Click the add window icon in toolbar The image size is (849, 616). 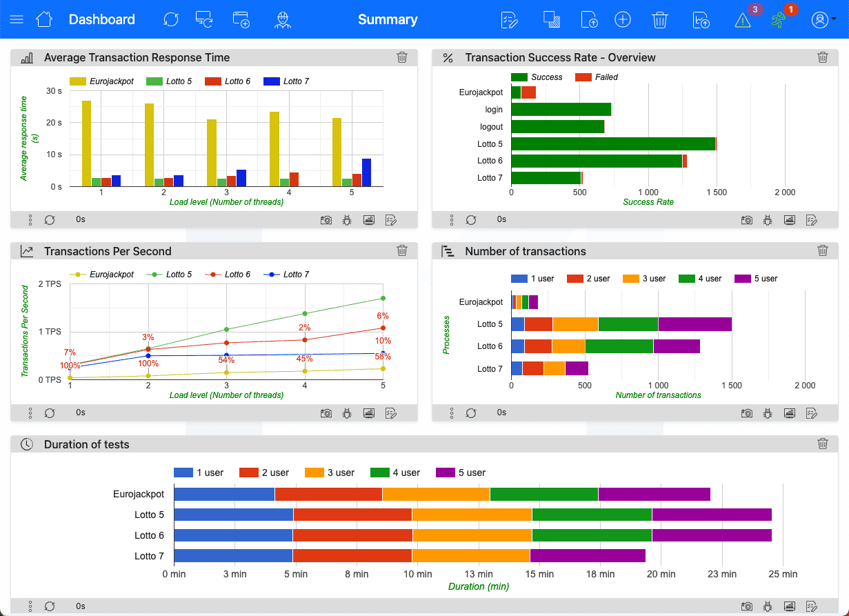pyautogui.click(x=241, y=19)
